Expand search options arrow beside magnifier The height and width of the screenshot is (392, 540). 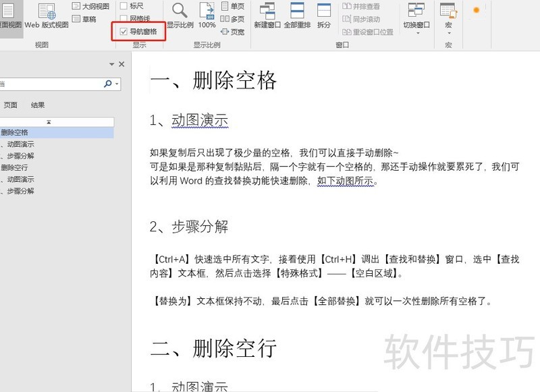pyautogui.click(x=117, y=84)
